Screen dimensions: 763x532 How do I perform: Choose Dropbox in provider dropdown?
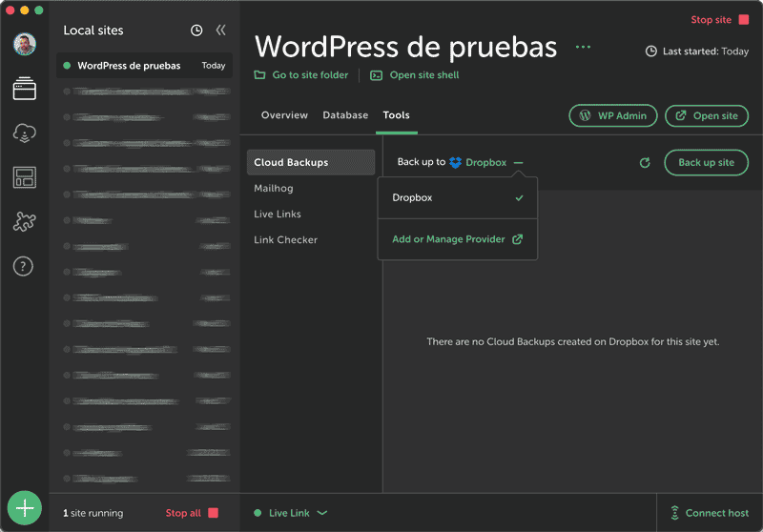pyautogui.click(x=458, y=198)
